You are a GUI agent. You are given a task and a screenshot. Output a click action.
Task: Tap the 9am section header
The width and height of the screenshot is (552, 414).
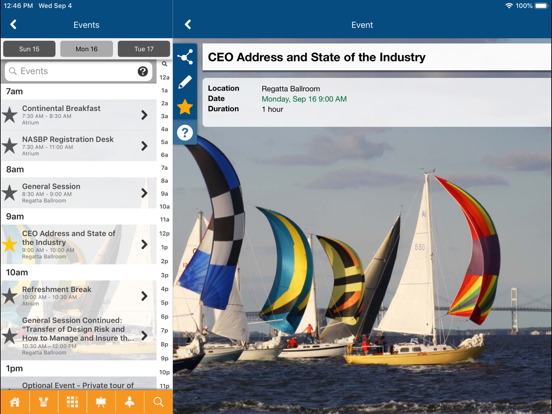click(x=15, y=217)
